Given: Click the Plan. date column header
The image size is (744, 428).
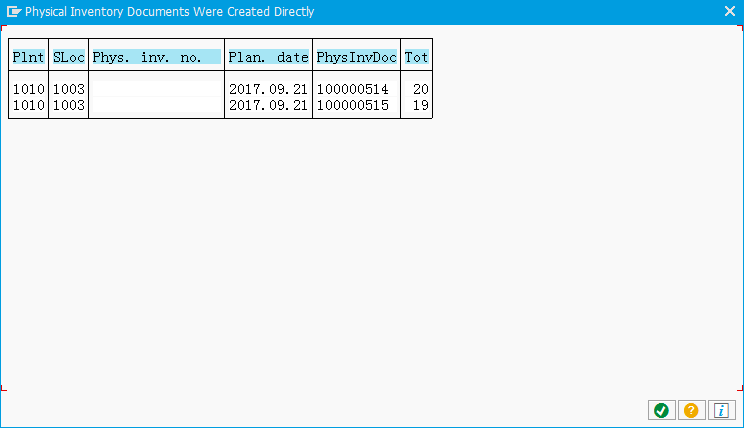Looking at the screenshot, I should point(269,57).
